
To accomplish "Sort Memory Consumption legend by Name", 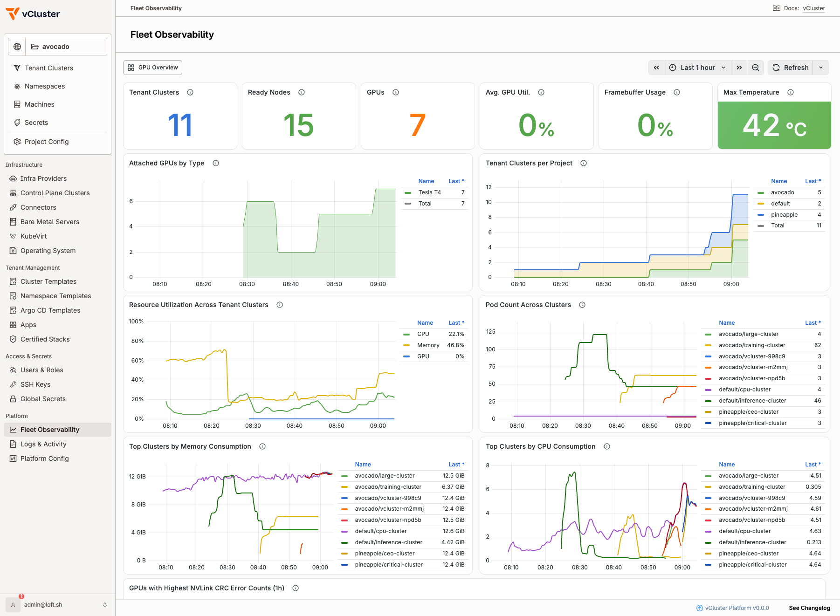I will (363, 465).
